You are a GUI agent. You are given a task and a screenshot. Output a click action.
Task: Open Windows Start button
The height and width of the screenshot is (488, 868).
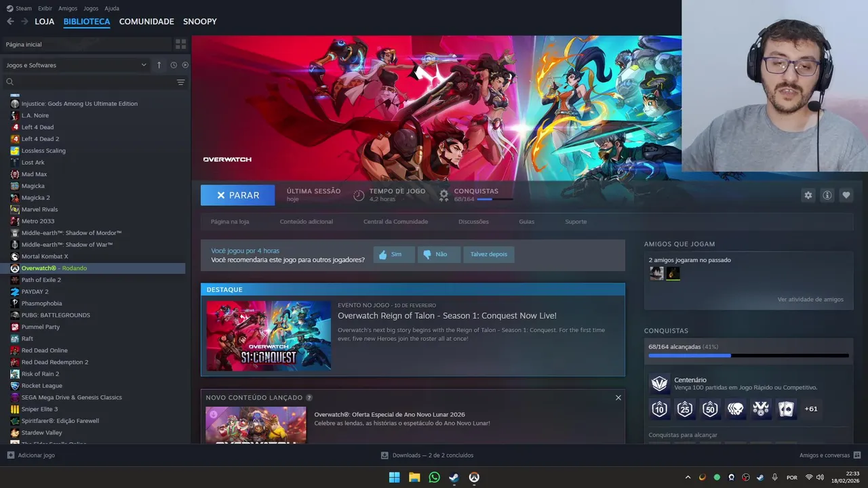coord(394,477)
